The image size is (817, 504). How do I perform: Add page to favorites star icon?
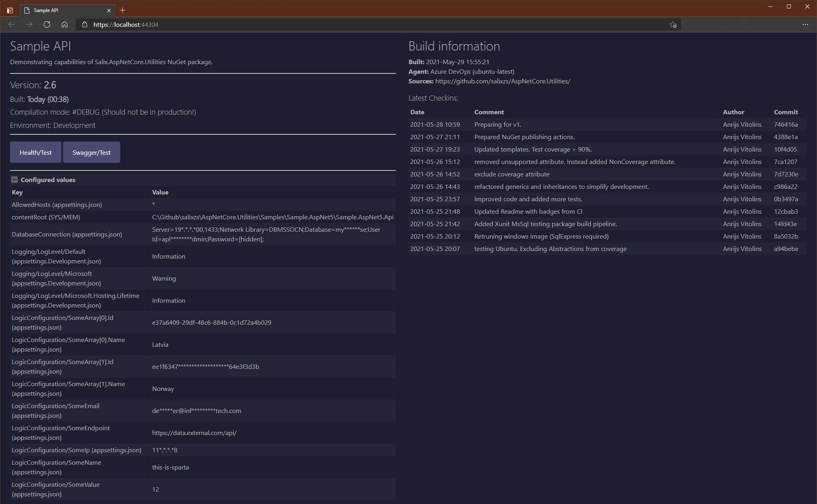point(673,25)
